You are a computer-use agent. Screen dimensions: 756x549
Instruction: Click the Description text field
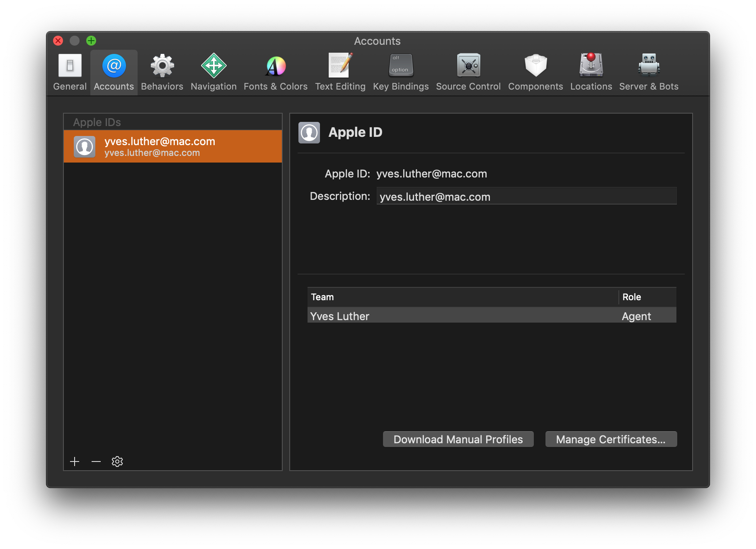(526, 196)
